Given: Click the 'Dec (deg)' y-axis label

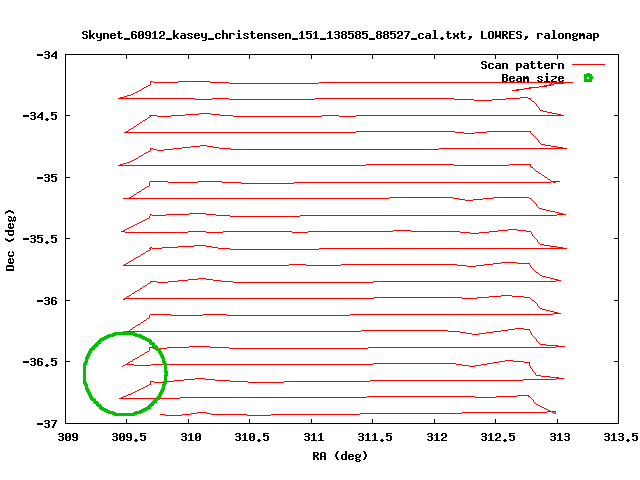Looking at the screenshot, I should point(10,240).
